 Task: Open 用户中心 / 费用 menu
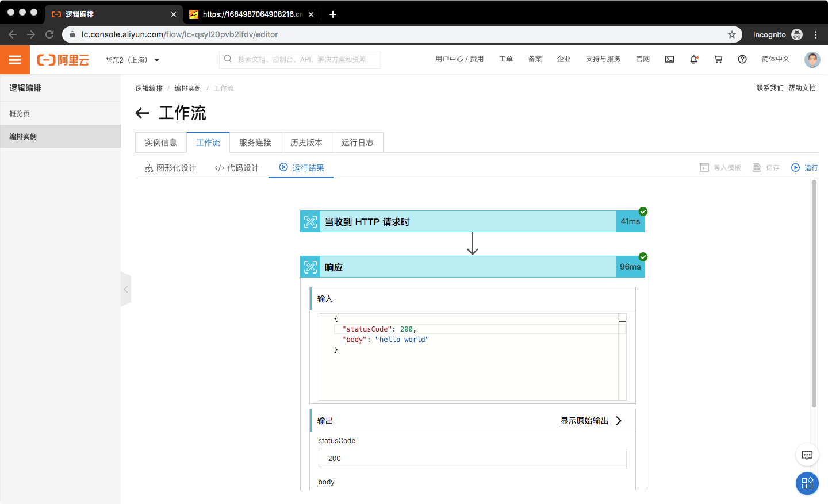(x=459, y=59)
